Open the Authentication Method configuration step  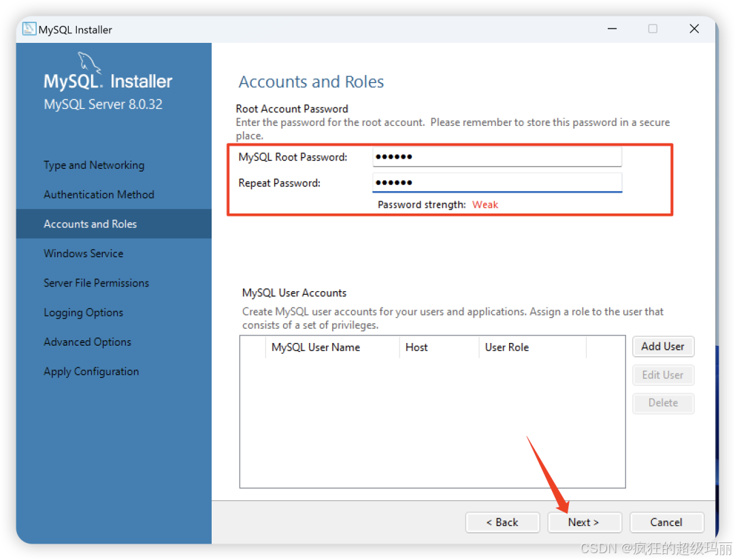98,194
